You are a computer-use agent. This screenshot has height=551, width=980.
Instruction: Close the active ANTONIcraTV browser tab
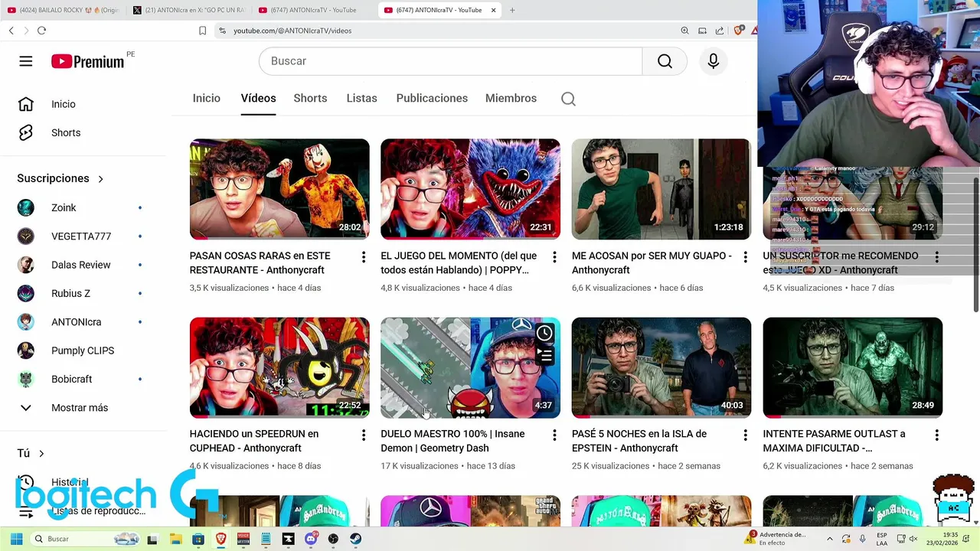coord(494,10)
